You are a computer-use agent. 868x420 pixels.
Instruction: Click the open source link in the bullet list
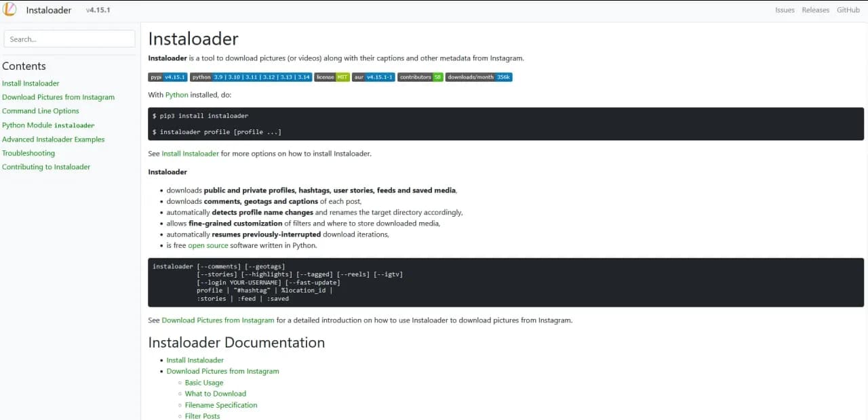point(208,245)
